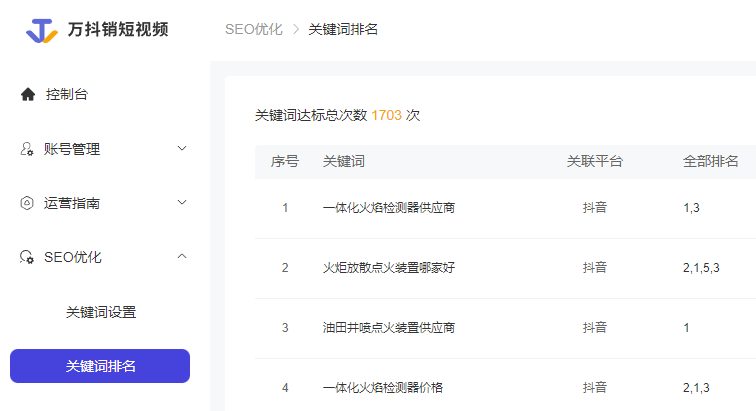Open the 控制台 dashboard menu item
756x411 pixels.
[x=67, y=95]
